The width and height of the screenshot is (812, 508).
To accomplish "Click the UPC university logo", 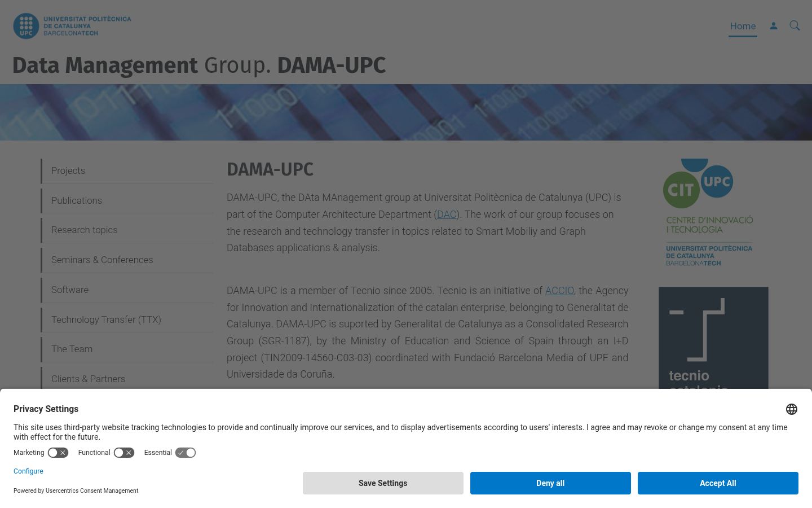I will coord(72,26).
